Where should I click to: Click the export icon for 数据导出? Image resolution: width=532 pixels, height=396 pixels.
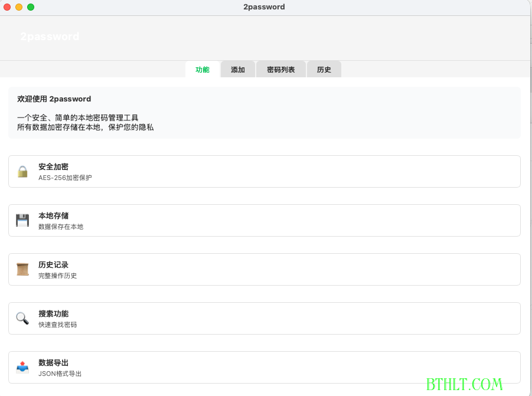coord(22,366)
